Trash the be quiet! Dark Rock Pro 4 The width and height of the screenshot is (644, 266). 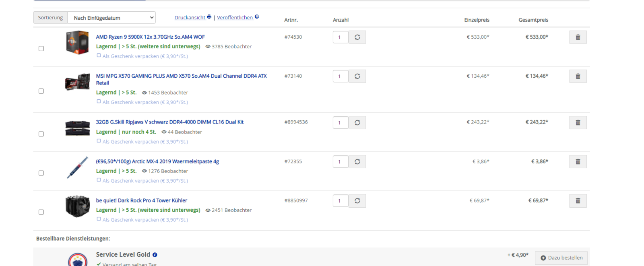[578, 200]
